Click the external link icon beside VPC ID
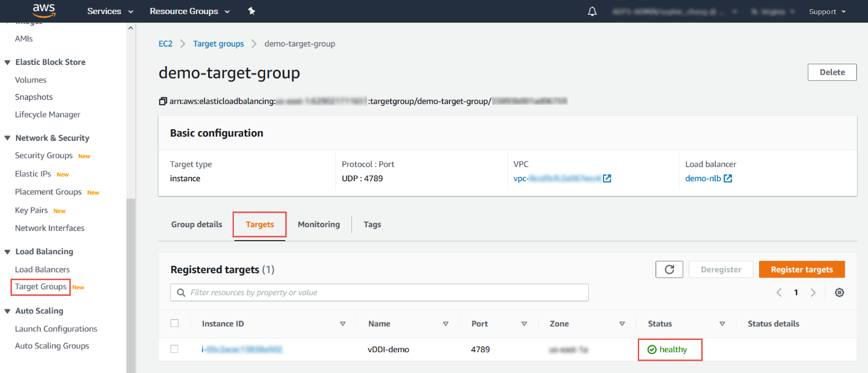Screen dimensions: 868x373 pyautogui.click(x=607, y=179)
